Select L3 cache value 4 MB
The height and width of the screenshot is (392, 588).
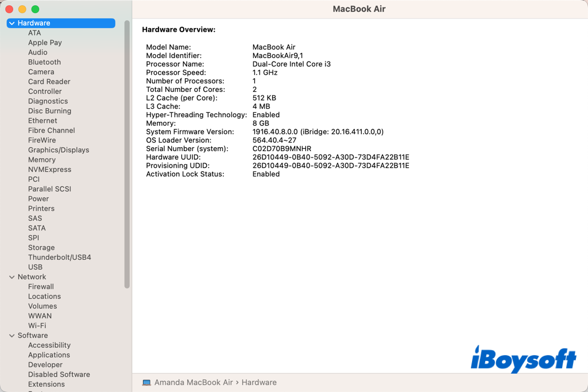coord(261,107)
